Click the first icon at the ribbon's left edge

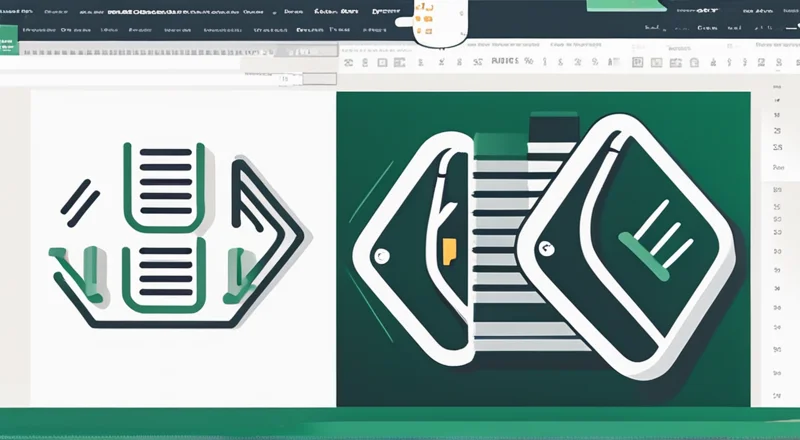[348, 63]
